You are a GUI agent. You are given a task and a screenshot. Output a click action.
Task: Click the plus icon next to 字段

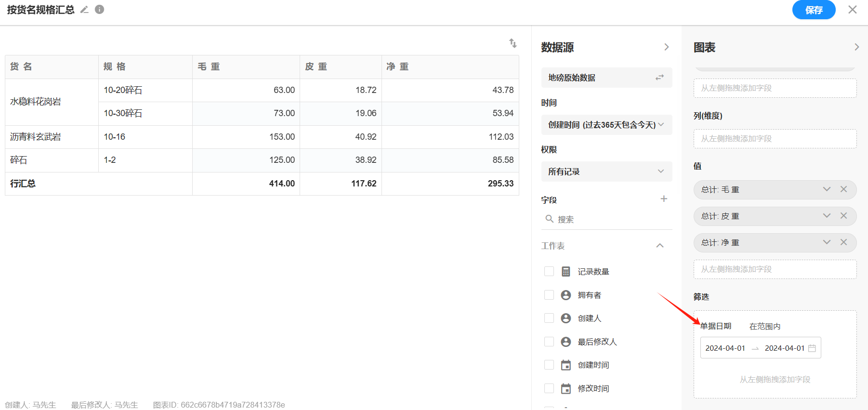pos(664,199)
